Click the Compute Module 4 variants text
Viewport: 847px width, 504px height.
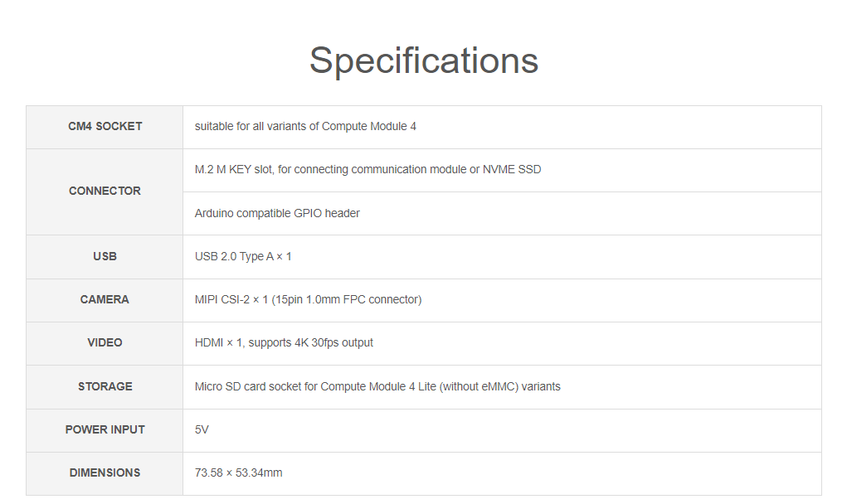306,126
